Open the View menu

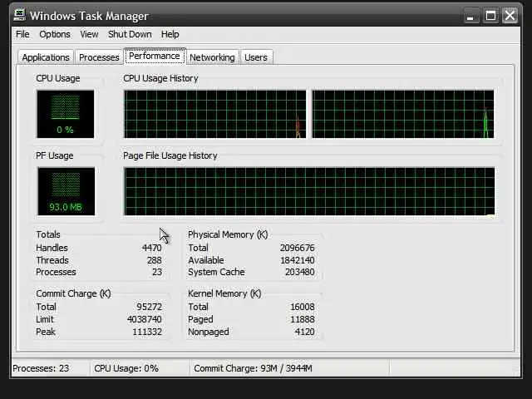89,34
